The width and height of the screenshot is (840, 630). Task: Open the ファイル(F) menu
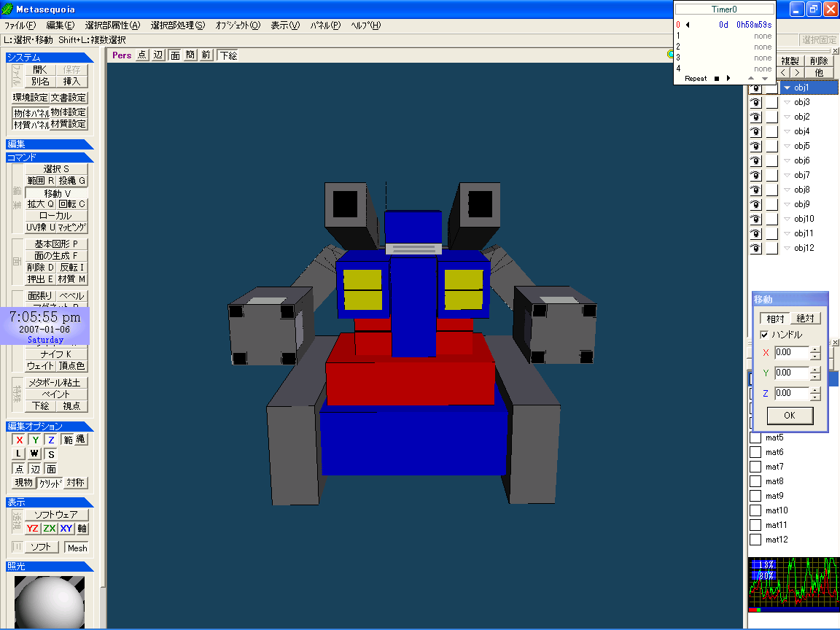(x=20, y=26)
